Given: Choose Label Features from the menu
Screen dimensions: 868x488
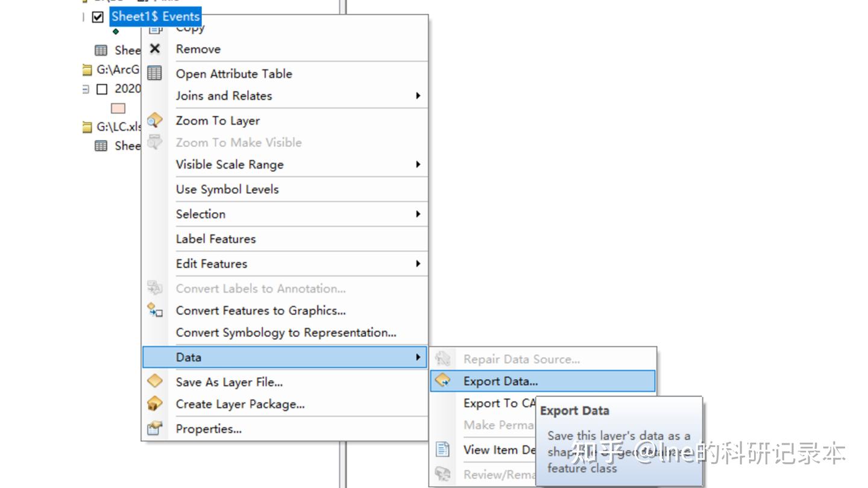Looking at the screenshot, I should 216,239.
